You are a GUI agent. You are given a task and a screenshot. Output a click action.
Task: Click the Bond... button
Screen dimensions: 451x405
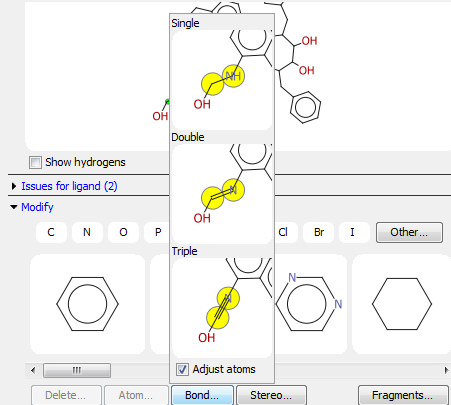pos(202,395)
